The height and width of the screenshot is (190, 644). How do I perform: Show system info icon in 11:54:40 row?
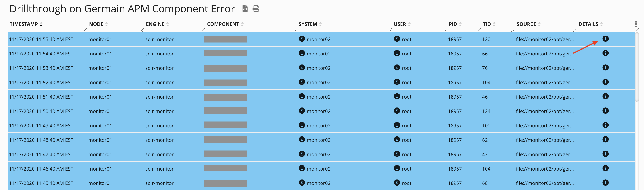tap(302, 53)
